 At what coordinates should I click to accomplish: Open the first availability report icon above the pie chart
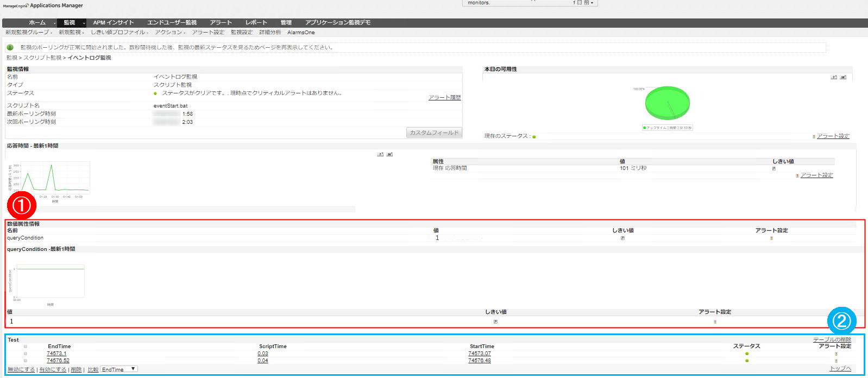tap(834, 77)
